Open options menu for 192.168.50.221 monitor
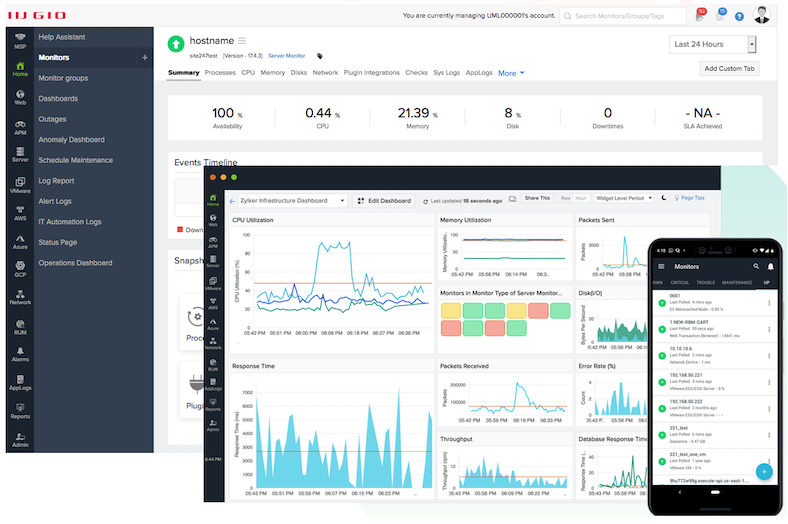 click(x=769, y=382)
